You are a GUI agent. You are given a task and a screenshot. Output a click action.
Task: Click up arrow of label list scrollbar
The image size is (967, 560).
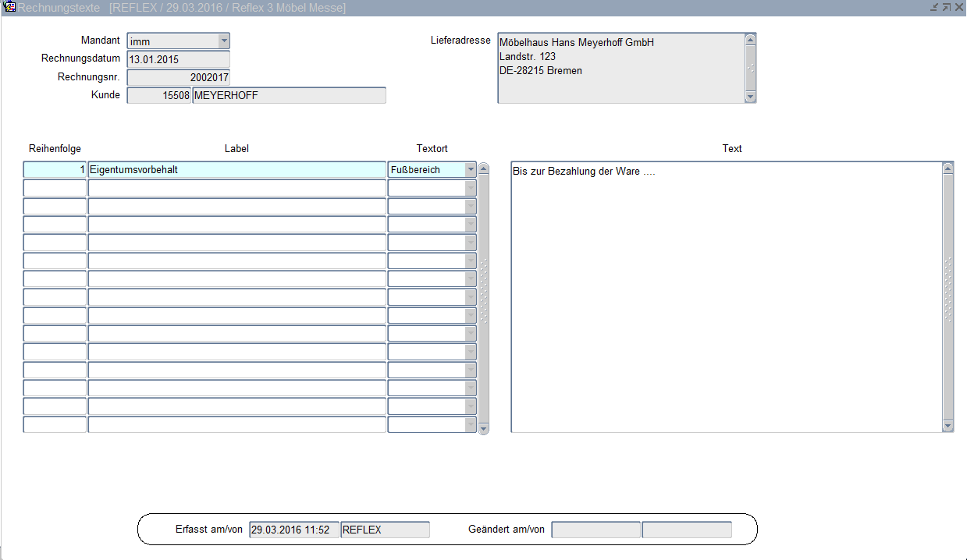pos(483,168)
